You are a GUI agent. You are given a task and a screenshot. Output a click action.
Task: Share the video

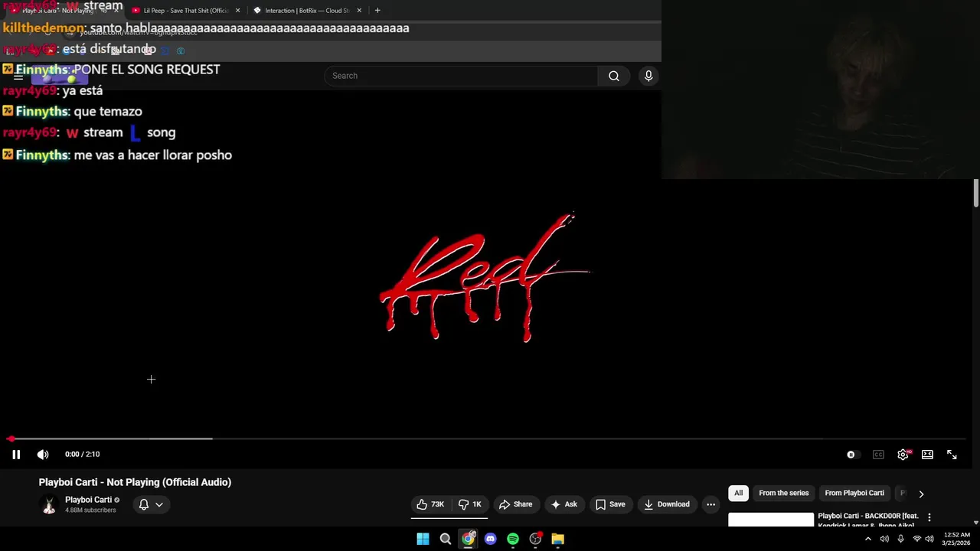515,504
